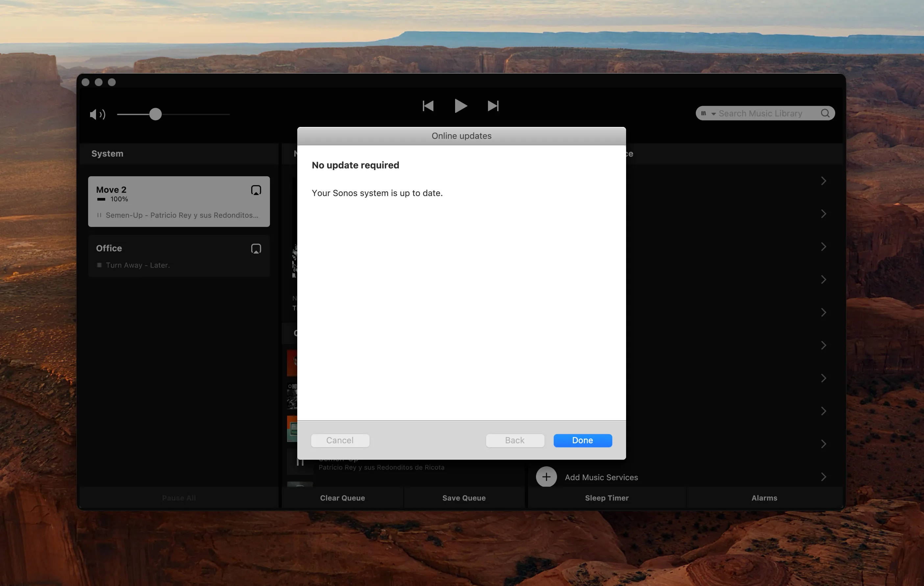Viewport: 924px width, 586px height.
Task: Click the Cancel button in the dialog
Action: (x=340, y=440)
